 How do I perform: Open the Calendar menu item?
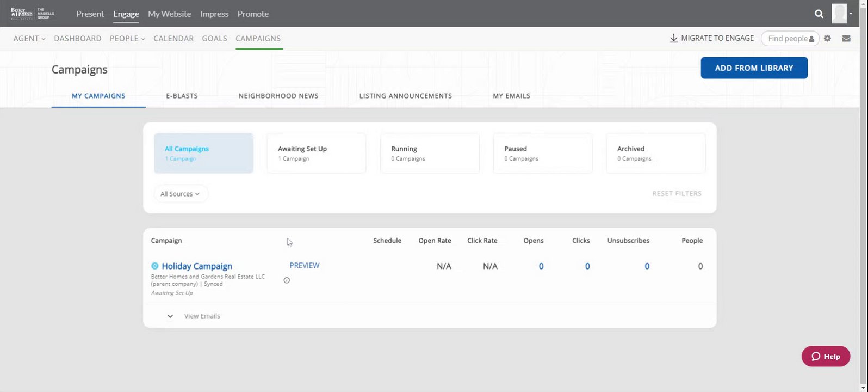pyautogui.click(x=173, y=39)
